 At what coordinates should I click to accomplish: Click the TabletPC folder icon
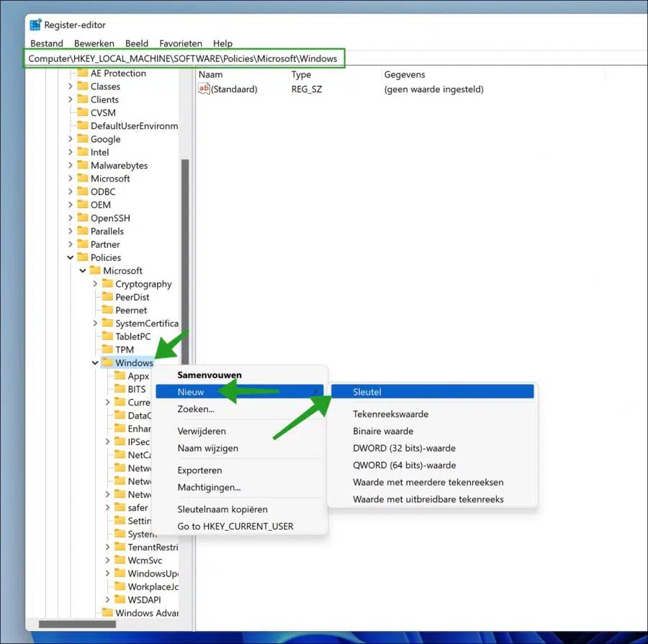pos(107,336)
